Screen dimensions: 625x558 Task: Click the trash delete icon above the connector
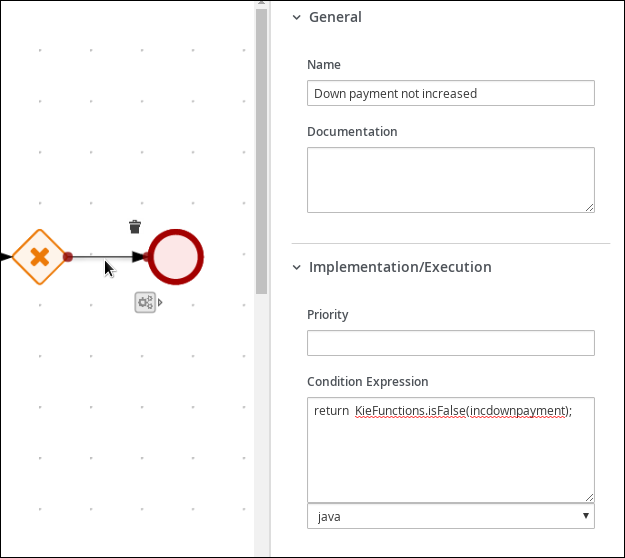(x=135, y=227)
